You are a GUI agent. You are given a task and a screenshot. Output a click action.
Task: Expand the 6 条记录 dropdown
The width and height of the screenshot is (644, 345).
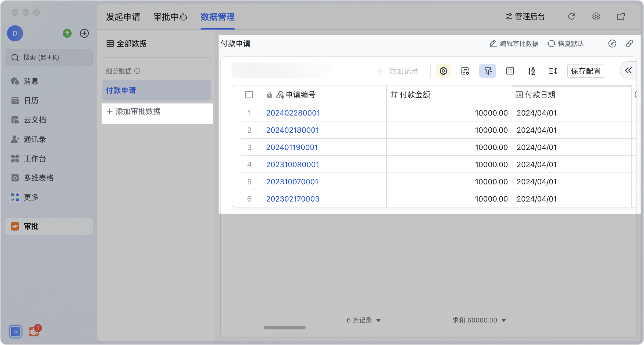(x=363, y=320)
